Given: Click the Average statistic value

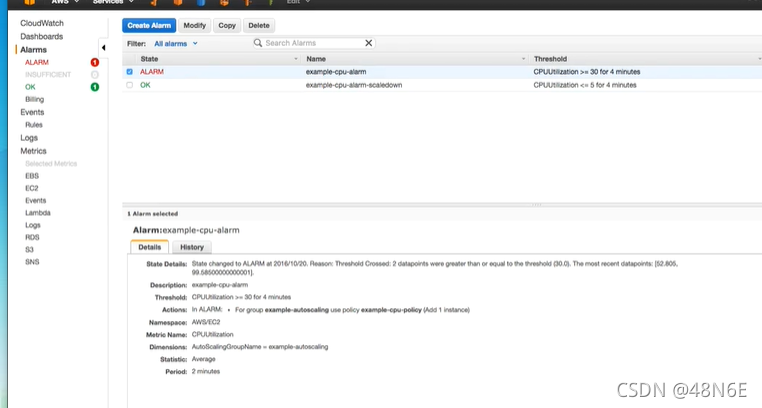Looking at the screenshot, I should click(204, 359).
